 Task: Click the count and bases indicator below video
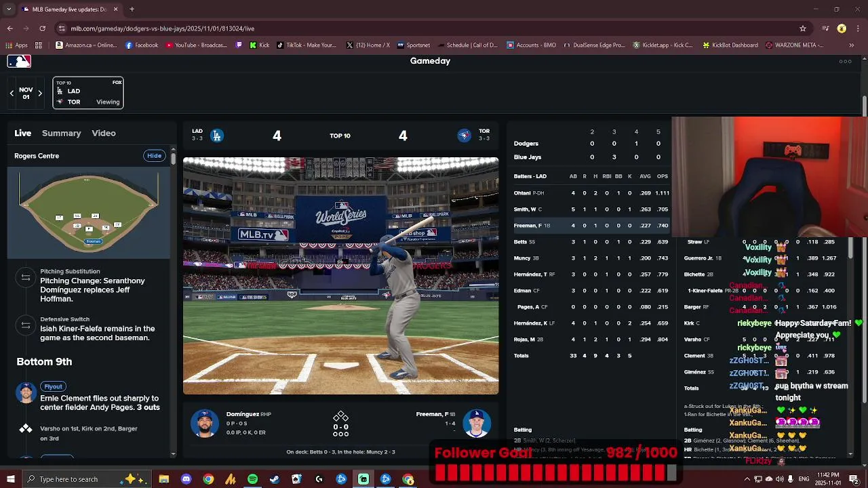(340, 425)
